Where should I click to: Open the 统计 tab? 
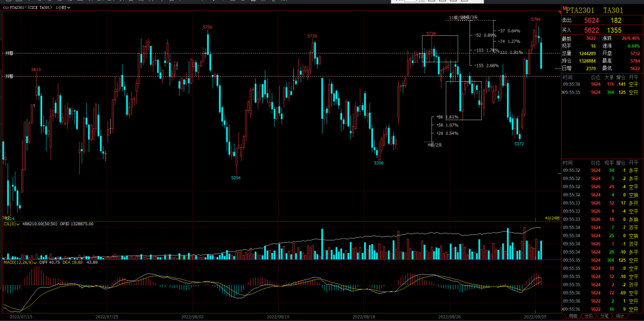(x=619, y=316)
